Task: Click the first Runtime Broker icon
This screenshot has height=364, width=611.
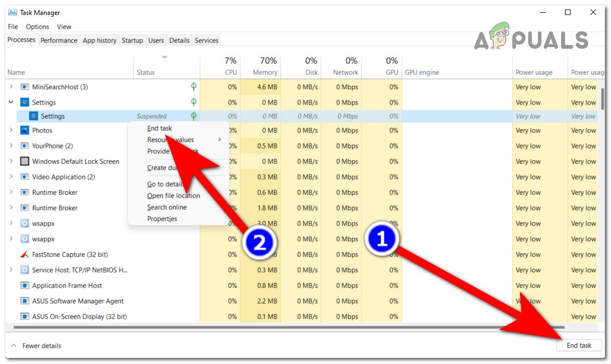Action: (x=24, y=192)
